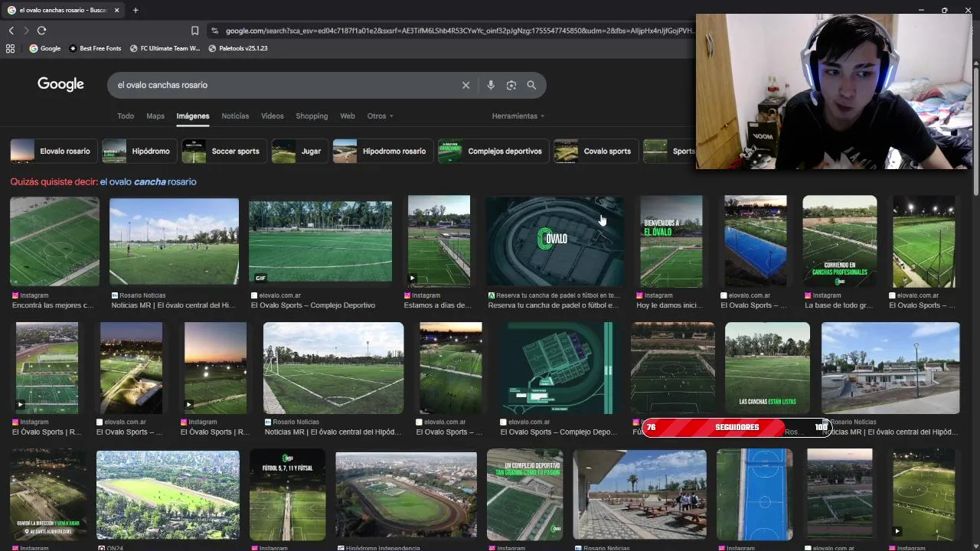Screen dimensions: 980x551
Task: Select the Jugar filter chip
Action: click(x=299, y=152)
